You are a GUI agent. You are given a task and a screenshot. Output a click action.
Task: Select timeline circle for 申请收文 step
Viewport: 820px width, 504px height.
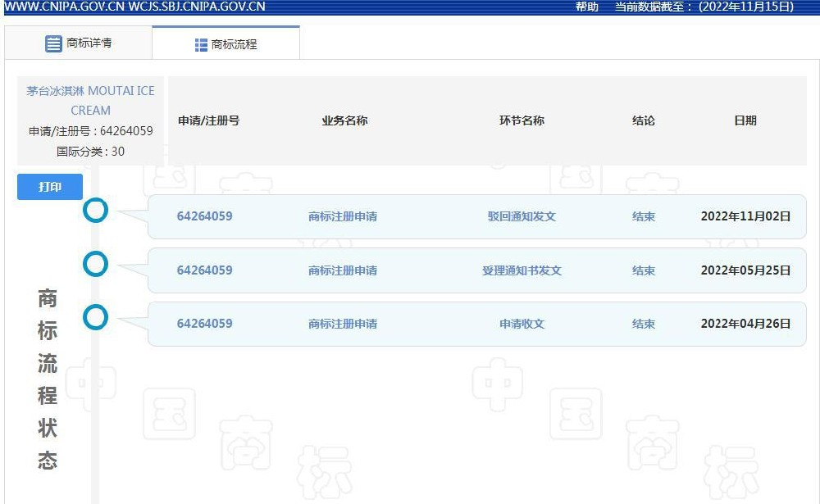pos(96,317)
